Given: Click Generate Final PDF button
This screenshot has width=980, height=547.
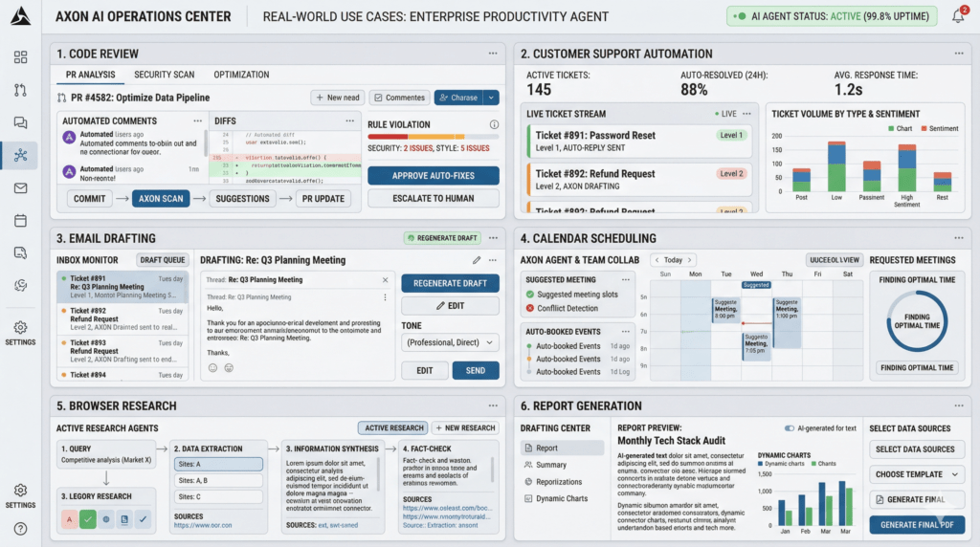Looking at the screenshot, I should tap(917, 524).
